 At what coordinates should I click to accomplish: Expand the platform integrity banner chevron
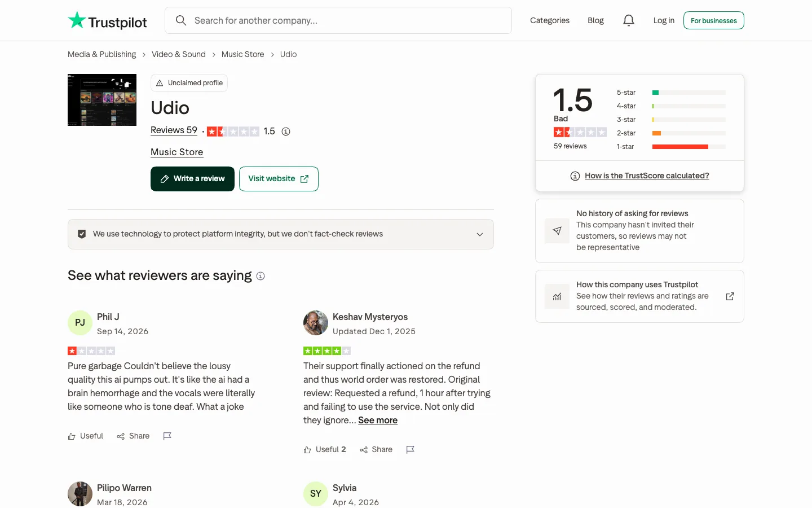point(480,234)
